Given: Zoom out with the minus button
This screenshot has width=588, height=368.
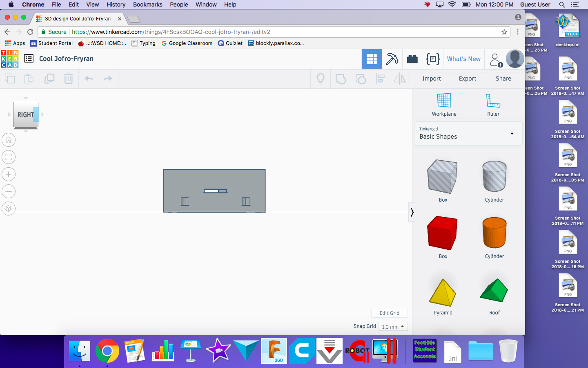Looking at the screenshot, I should click(x=9, y=191).
